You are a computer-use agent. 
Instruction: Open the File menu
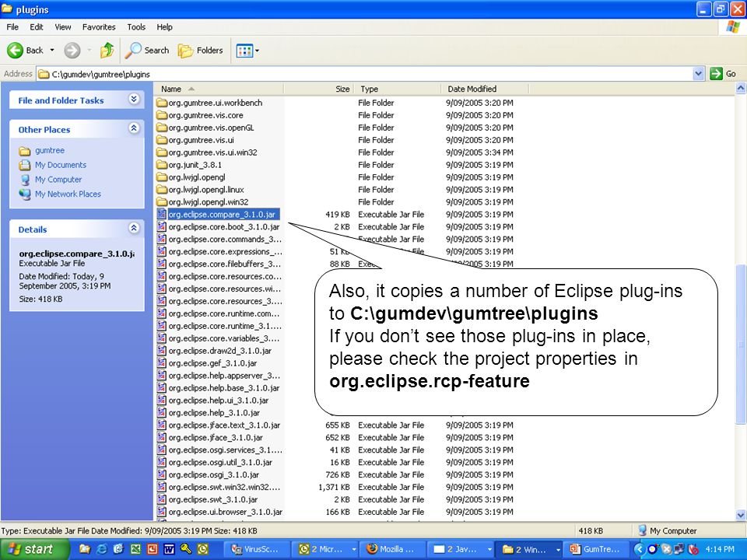tap(12, 27)
